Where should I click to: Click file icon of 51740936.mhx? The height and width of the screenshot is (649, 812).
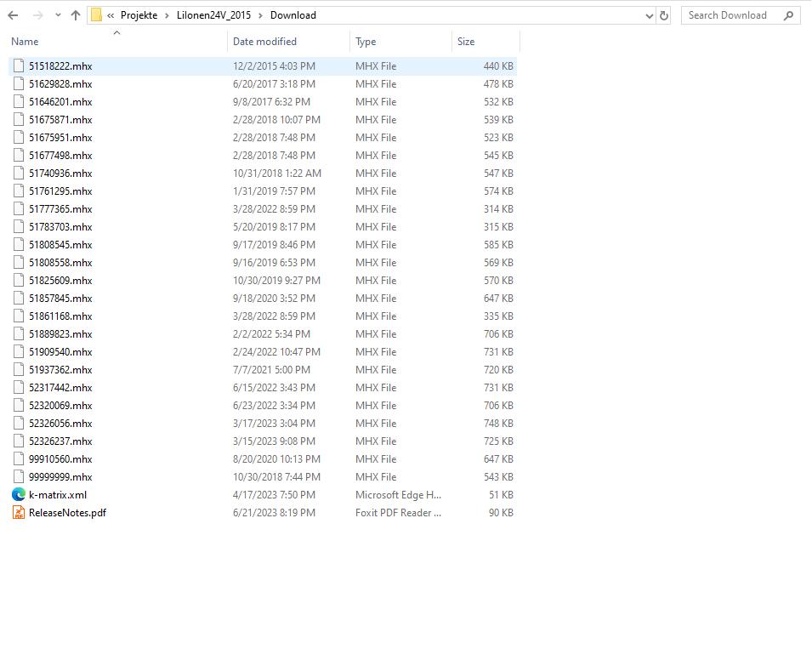[x=19, y=173]
